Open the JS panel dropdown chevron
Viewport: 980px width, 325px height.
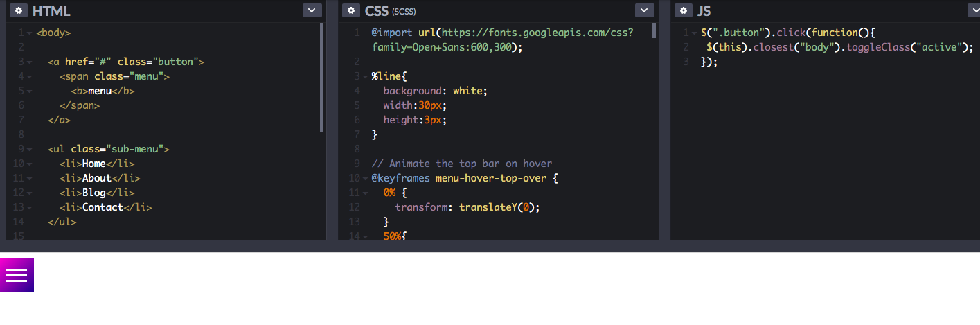pos(974,10)
